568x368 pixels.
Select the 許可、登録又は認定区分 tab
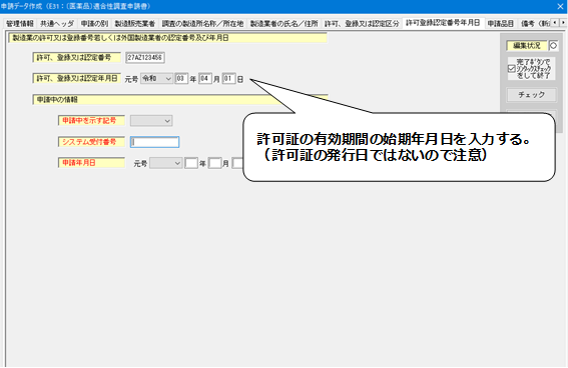pyautogui.click(x=362, y=24)
